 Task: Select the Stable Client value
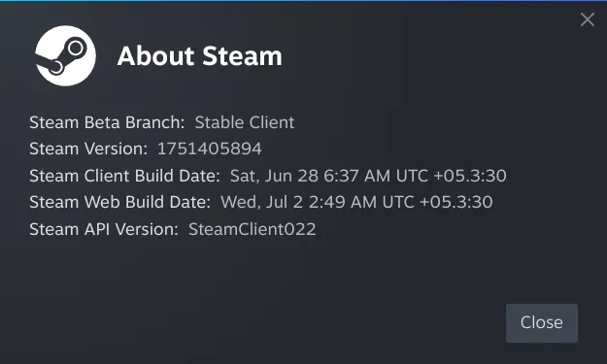coord(245,122)
